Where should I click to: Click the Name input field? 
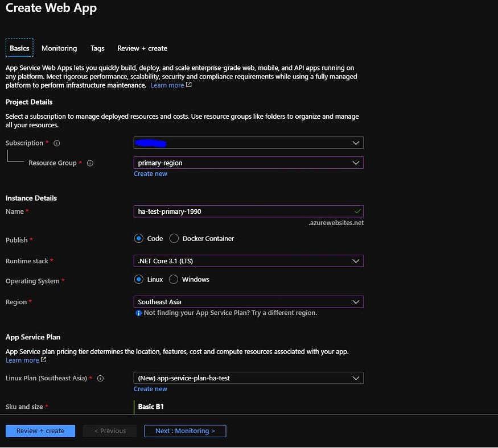point(249,211)
